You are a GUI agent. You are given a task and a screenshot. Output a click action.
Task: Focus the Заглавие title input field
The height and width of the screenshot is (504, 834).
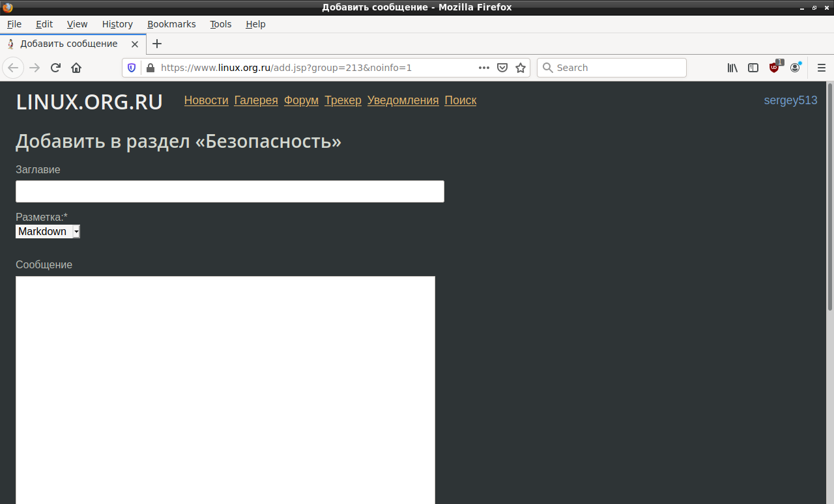click(230, 191)
